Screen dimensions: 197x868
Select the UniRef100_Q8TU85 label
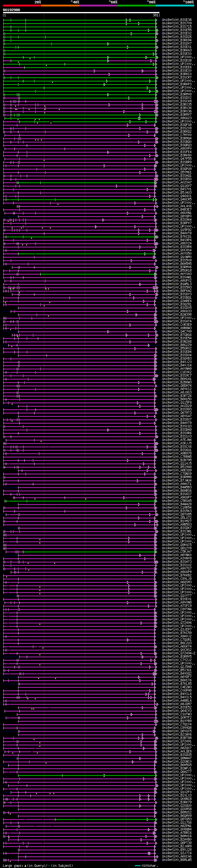177,515
